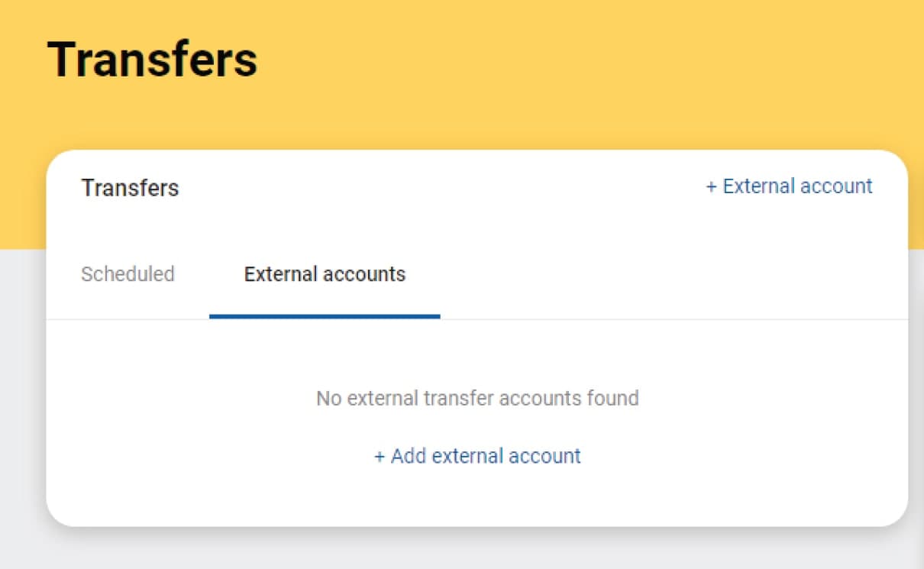
Task: Click 'No external transfer accounts found' message
Action: [477, 398]
